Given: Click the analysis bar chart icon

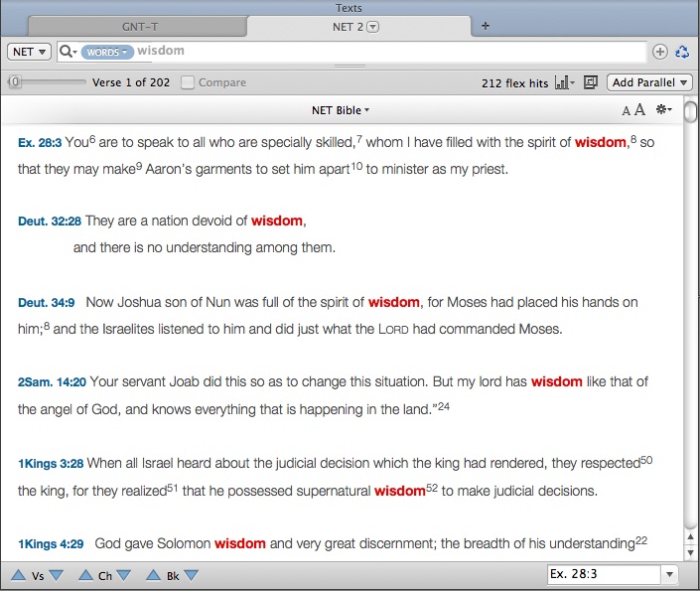Looking at the screenshot, I should [x=564, y=83].
